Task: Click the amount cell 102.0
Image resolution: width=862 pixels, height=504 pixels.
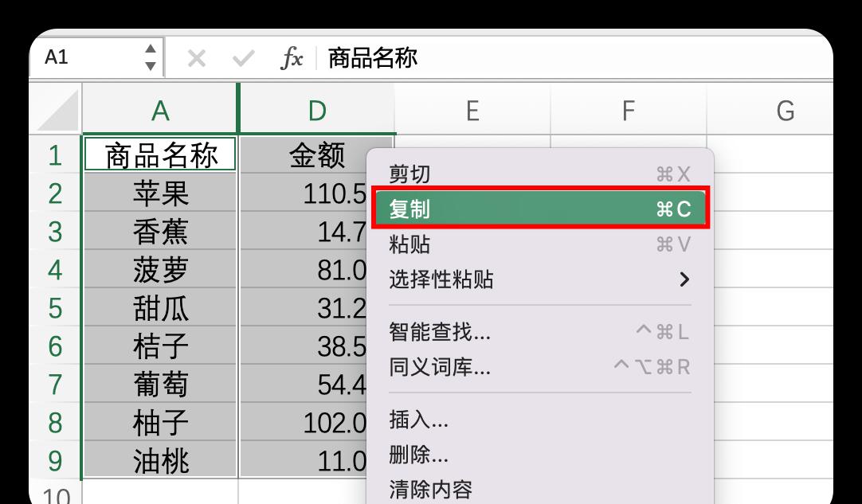Action: 304,422
